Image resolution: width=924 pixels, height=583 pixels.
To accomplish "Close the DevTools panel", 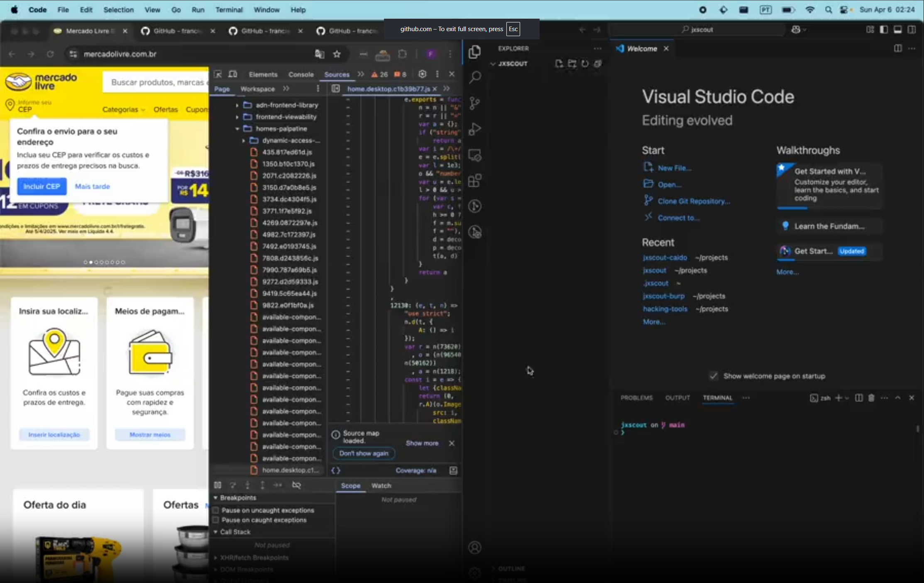I will (x=452, y=74).
